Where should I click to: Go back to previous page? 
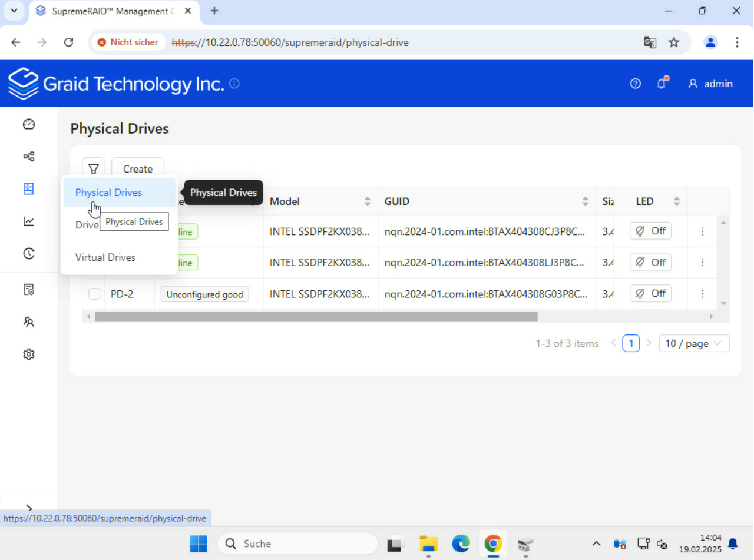[x=16, y=42]
